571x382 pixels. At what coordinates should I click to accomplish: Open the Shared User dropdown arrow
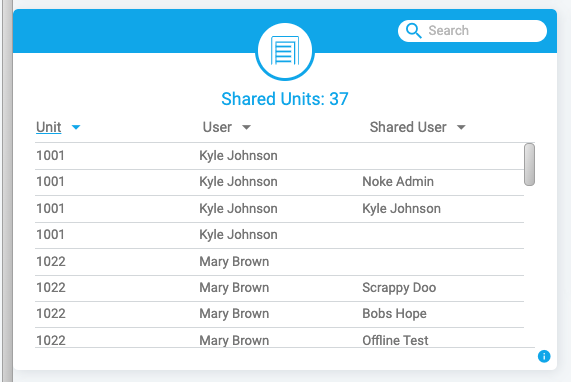click(x=461, y=127)
